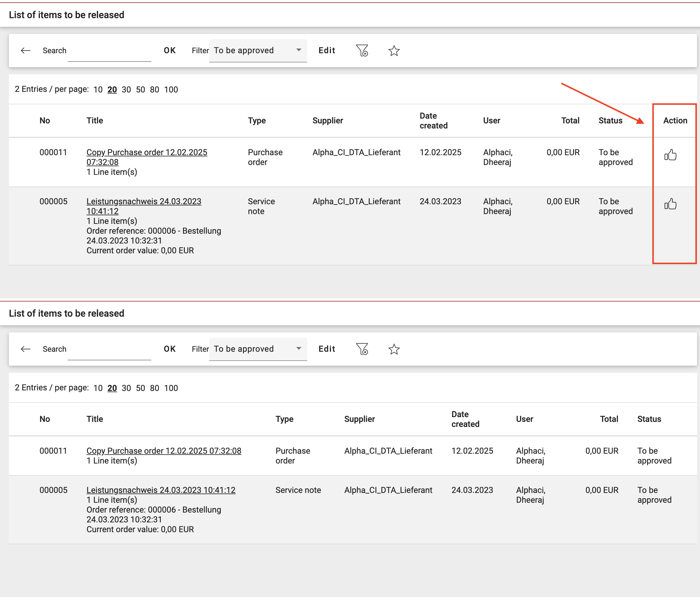Open top 'To be approved' filter dropdown
The width and height of the screenshot is (700, 597).
pos(258,51)
